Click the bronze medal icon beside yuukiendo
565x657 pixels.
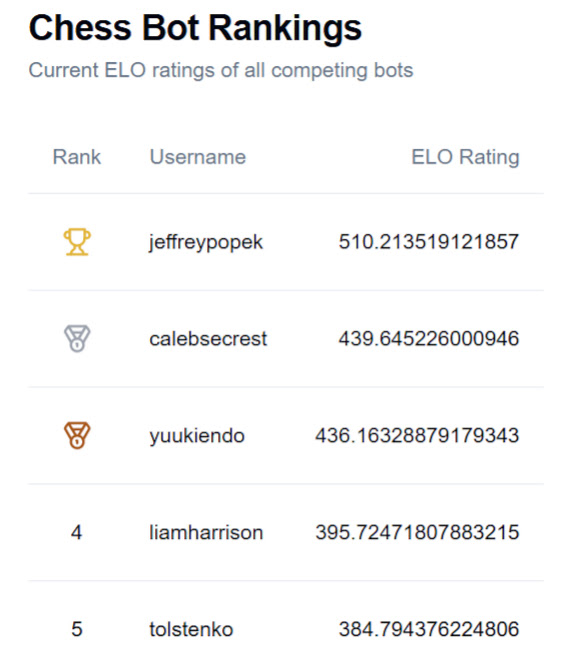coord(77,435)
